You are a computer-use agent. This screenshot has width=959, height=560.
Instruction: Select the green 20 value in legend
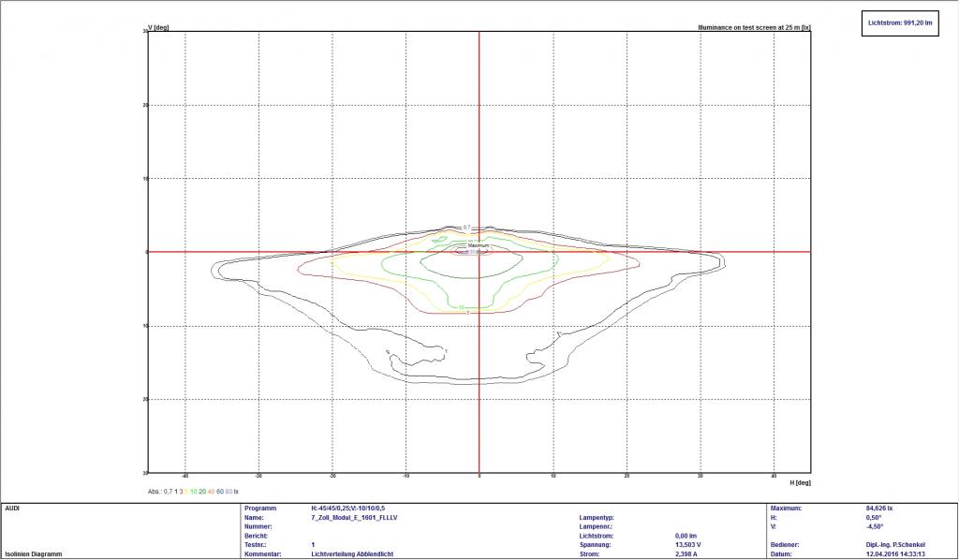pyautogui.click(x=203, y=492)
